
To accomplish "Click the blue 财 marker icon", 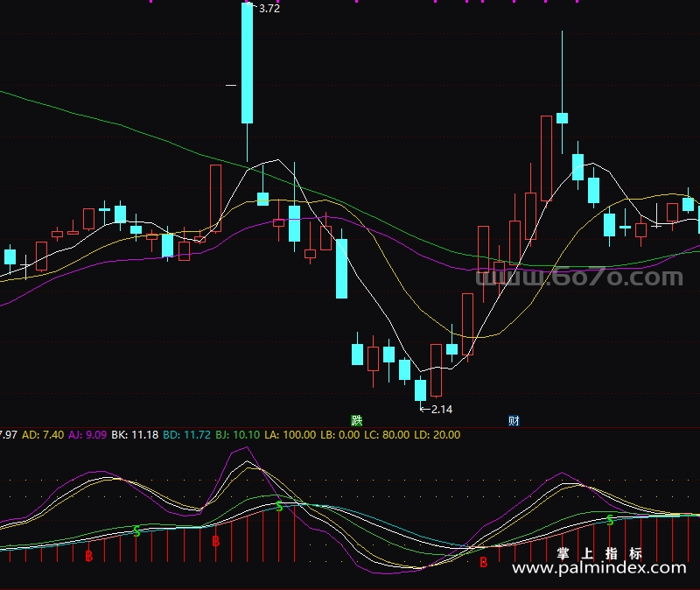I will pos(514,420).
